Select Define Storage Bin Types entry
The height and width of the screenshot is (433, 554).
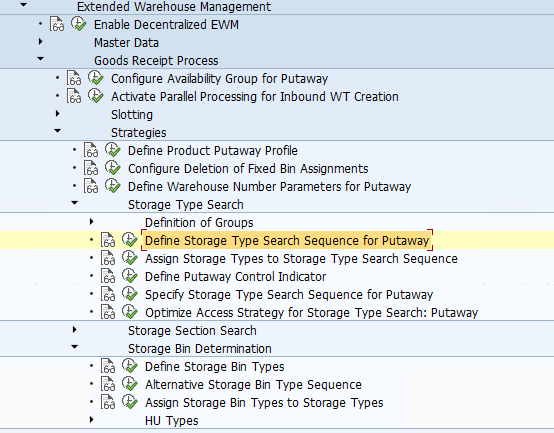pos(215,367)
